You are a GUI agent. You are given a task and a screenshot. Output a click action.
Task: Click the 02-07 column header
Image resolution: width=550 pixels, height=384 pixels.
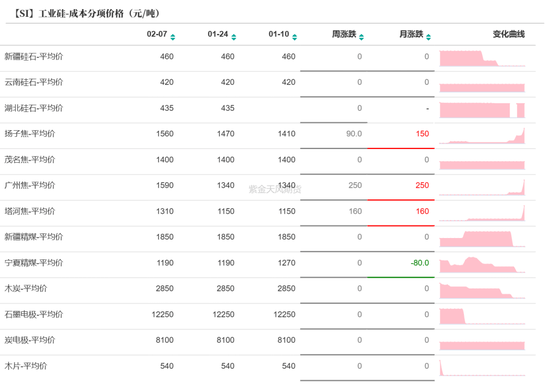[157, 34]
